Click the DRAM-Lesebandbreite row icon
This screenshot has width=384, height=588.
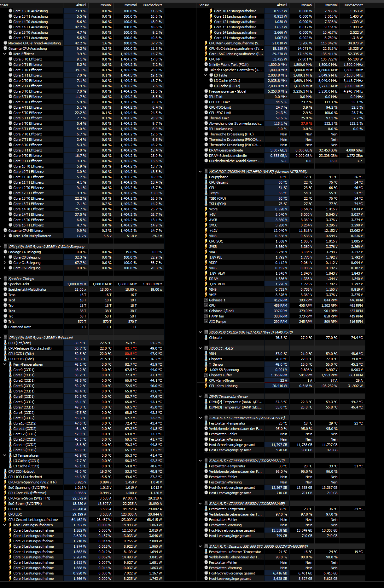206,150
